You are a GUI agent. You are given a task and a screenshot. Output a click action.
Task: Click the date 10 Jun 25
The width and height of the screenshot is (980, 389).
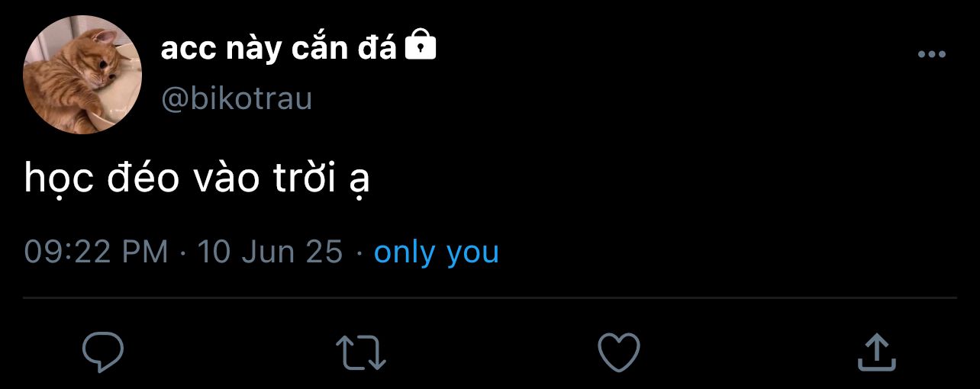[x=270, y=252]
